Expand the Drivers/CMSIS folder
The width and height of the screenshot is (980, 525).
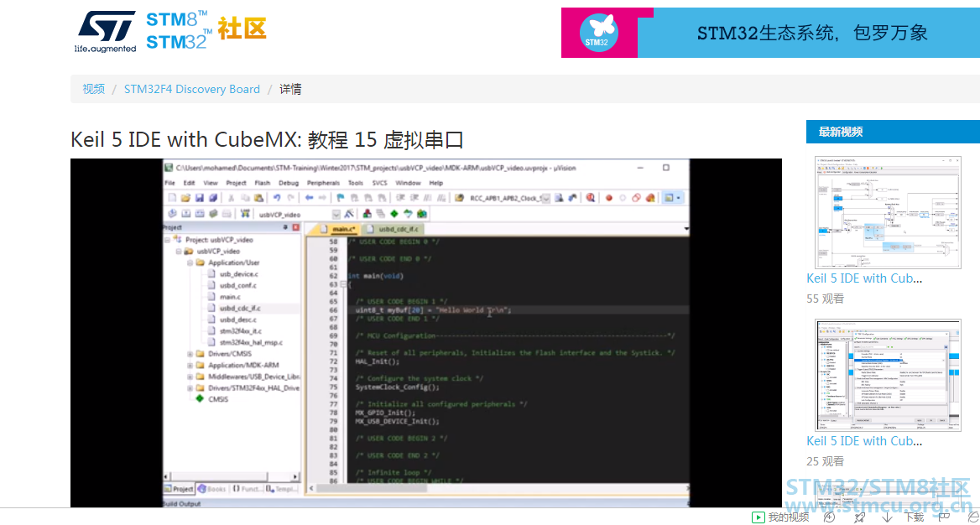pyautogui.click(x=190, y=354)
